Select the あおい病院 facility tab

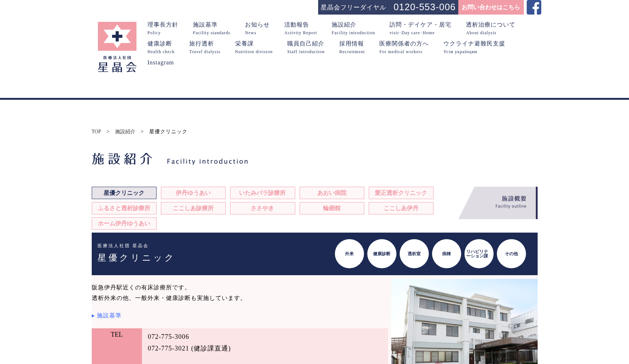point(332,193)
